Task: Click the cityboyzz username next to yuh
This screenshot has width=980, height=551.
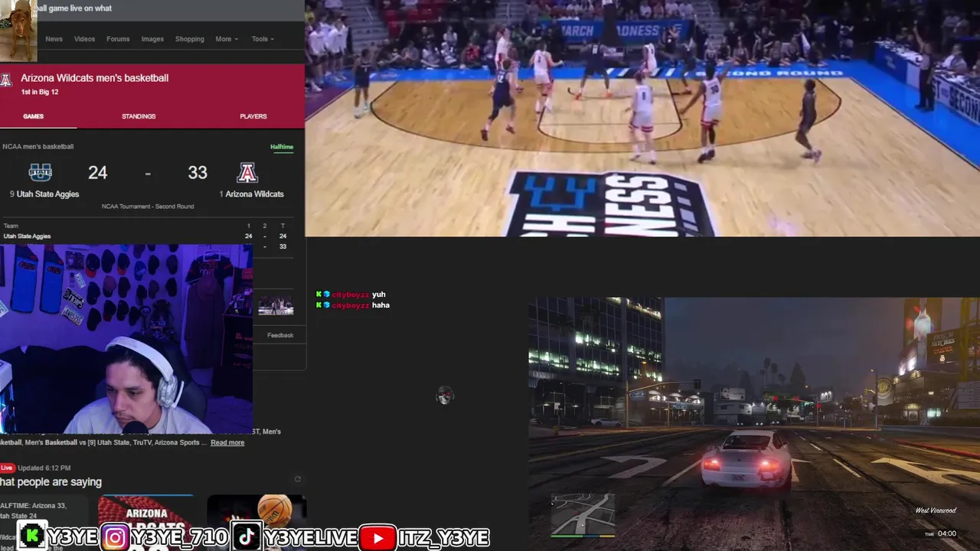Action: point(351,295)
